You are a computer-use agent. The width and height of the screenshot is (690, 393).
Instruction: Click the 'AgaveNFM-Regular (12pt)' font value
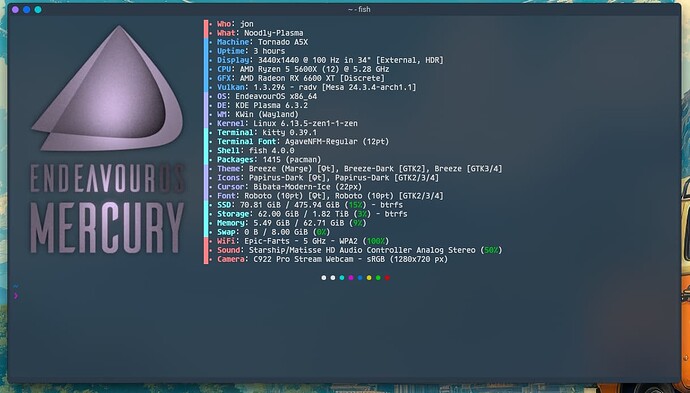point(337,142)
